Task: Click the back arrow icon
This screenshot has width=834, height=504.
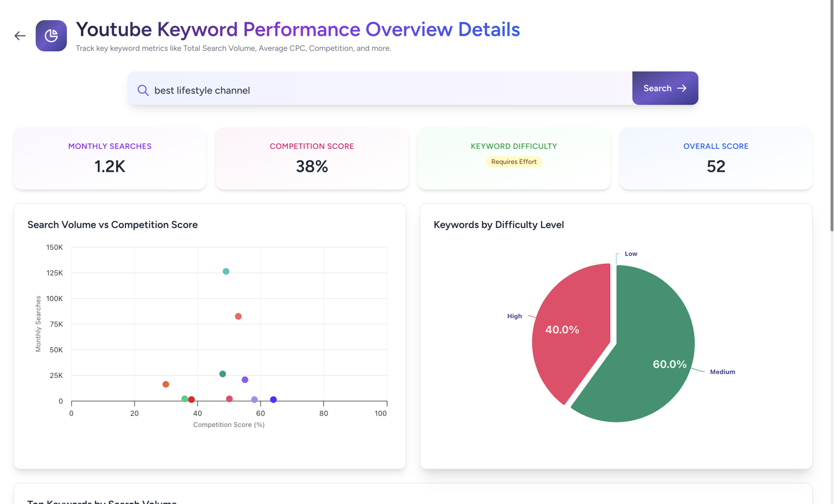Action: 20,36
